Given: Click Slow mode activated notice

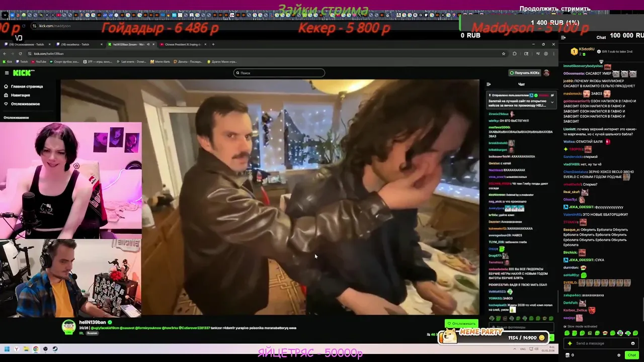Looking at the screenshot, I should pyautogui.click(x=580, y=326).
